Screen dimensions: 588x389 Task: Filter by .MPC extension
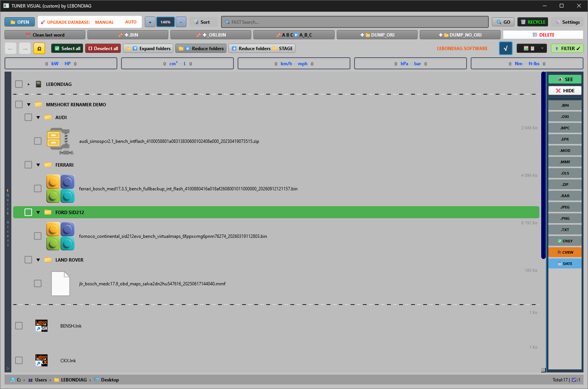[565, 128]
